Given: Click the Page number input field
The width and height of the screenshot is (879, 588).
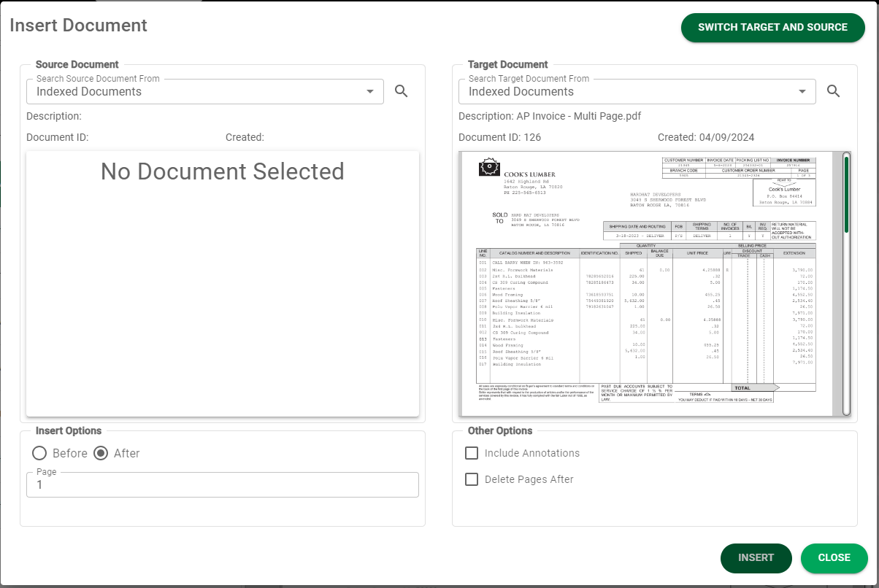Looking at the screenshot, I should (x=223, y=484).
